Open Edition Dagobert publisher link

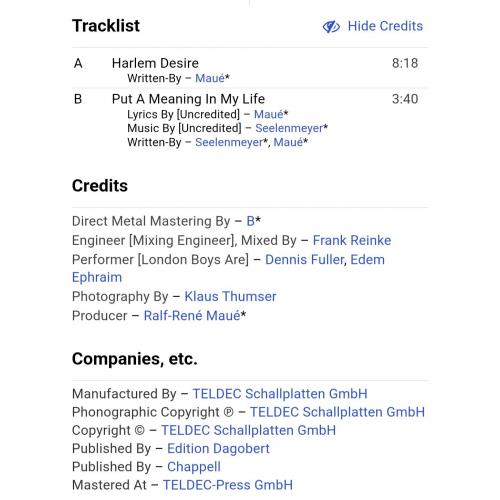(218, 449)
